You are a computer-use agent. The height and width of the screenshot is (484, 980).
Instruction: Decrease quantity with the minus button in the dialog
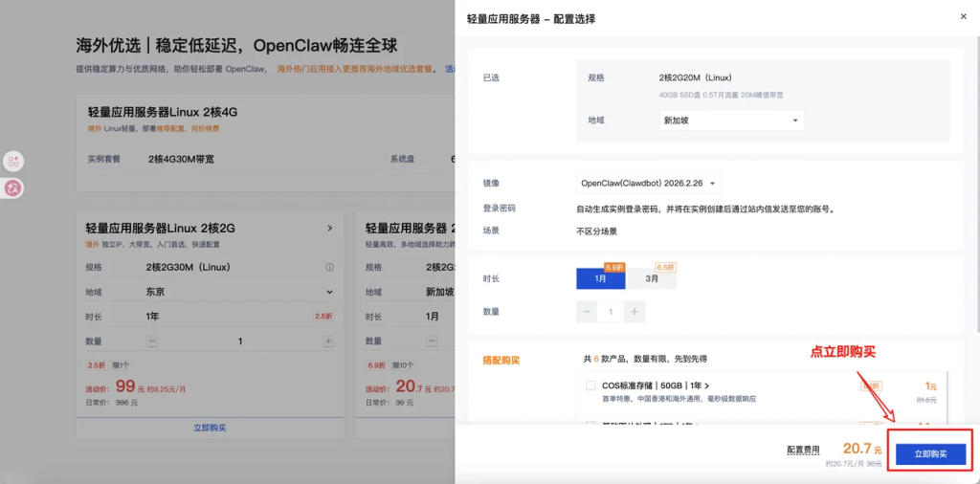point(588,312)
